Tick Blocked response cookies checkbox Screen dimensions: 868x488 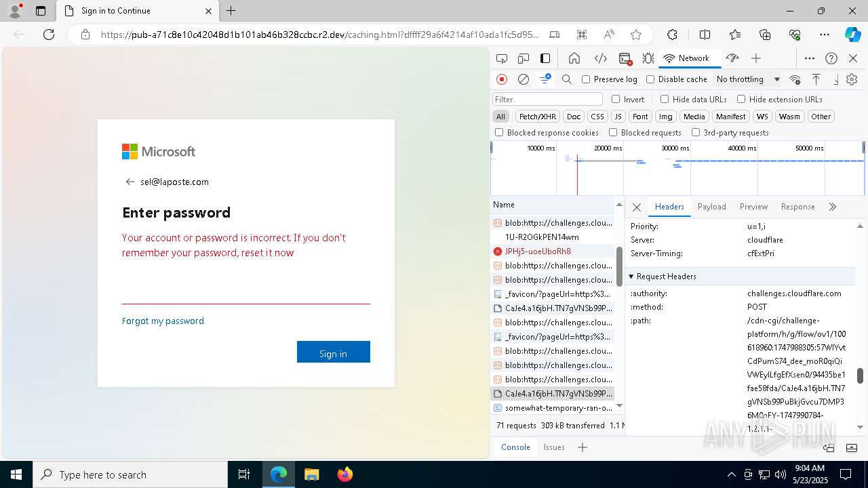499,133
